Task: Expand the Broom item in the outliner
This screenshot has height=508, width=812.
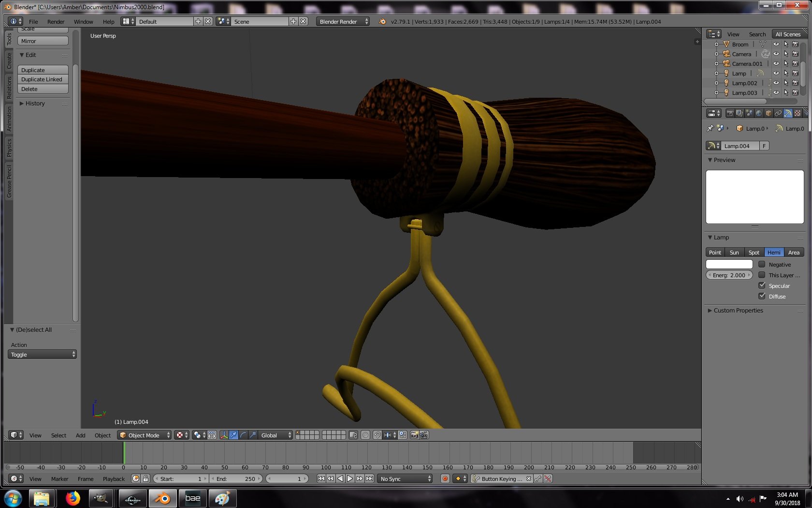Action: (716, 44)
